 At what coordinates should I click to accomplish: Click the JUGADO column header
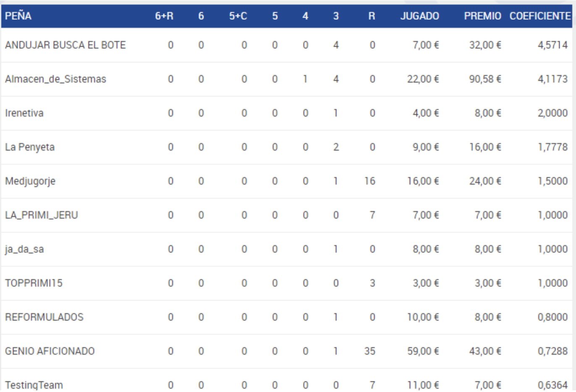[419, 16]
